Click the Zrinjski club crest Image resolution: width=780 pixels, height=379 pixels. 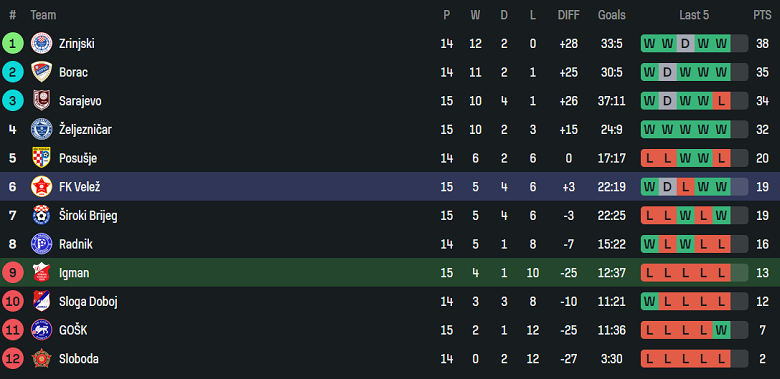click(41, 44)
